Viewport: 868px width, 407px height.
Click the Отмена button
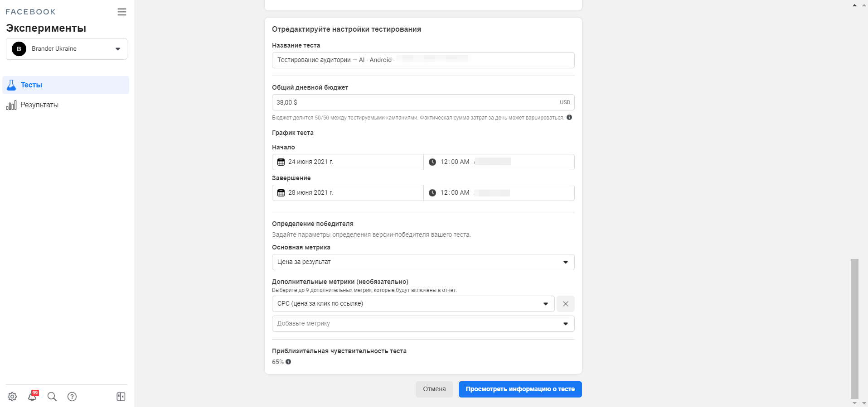pyautogui.click(x=434, y=389)
